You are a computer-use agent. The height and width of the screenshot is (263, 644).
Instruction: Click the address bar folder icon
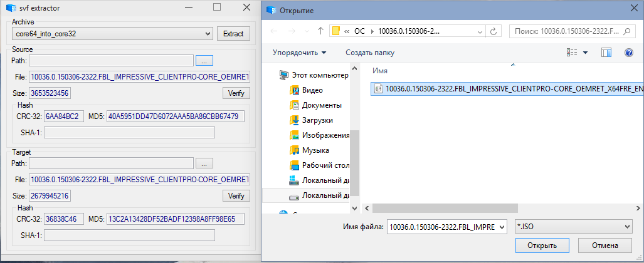[x=336, y=31]
